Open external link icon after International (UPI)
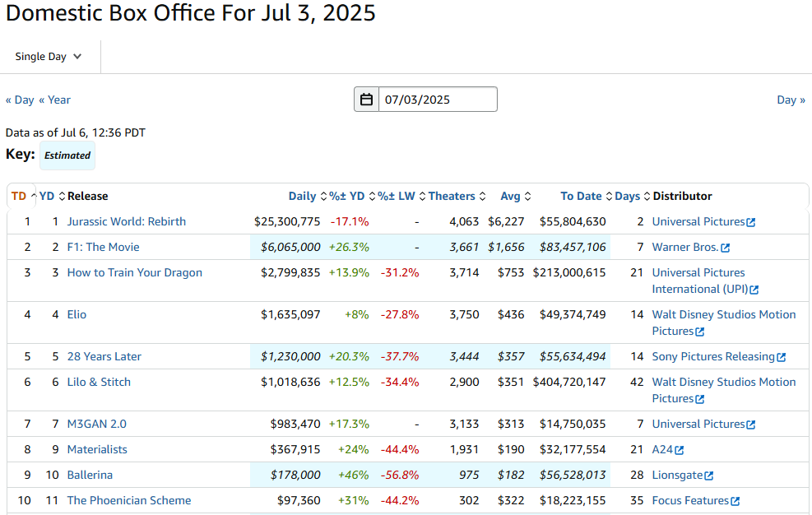 [x=754, y=290]
